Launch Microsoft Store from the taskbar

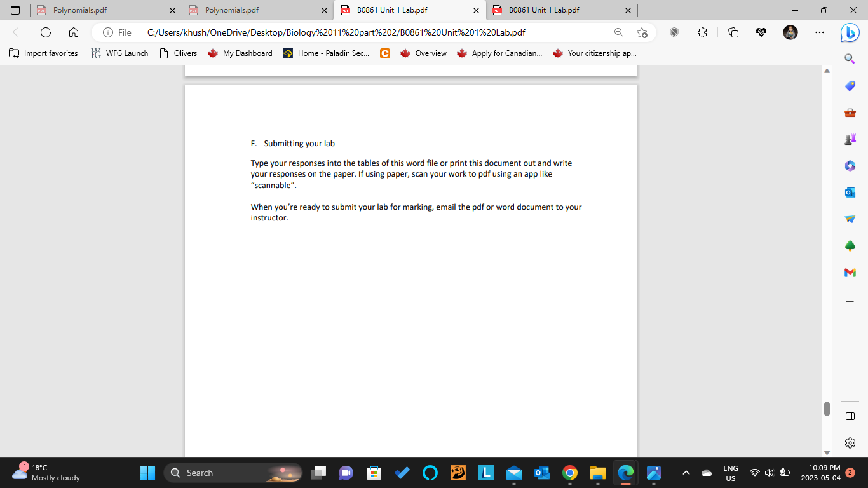click(374, 473)
